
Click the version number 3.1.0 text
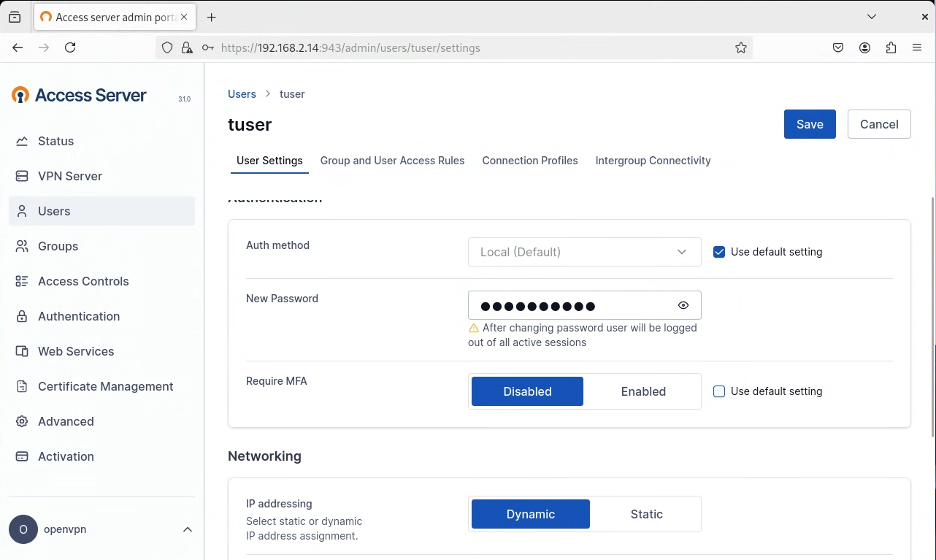184,99
